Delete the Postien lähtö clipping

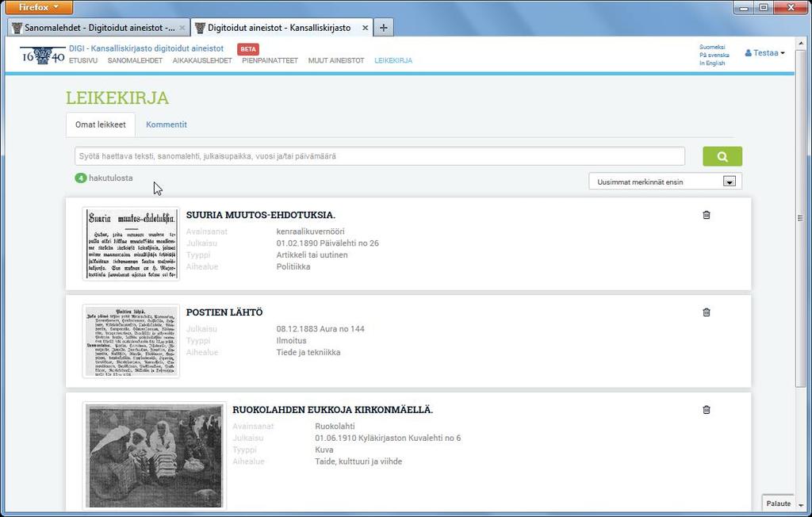tap(707, 312)
